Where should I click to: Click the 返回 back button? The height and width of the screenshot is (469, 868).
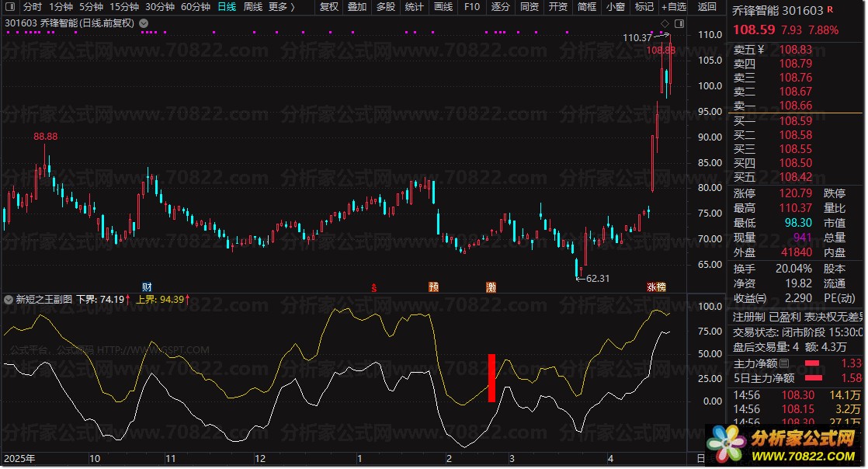[x=707, y=7]
